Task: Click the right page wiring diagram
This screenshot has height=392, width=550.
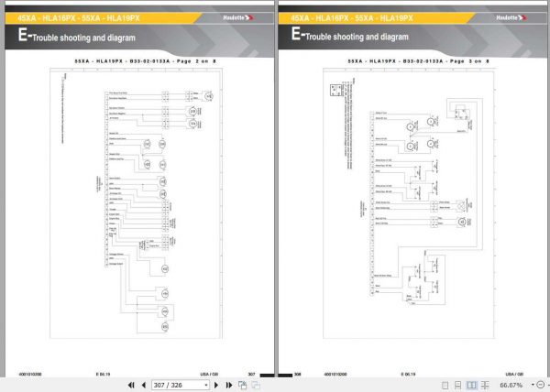Action: click(409, 203)
